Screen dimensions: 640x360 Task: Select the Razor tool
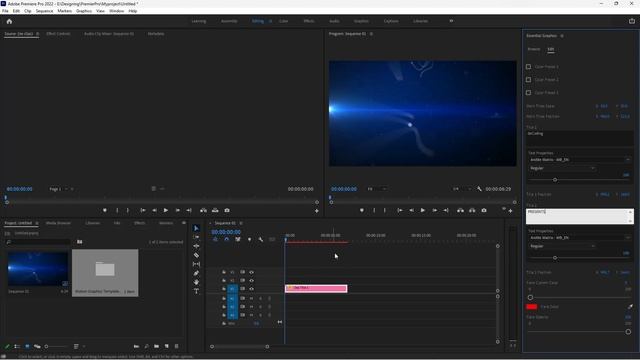tap(196, 255)
